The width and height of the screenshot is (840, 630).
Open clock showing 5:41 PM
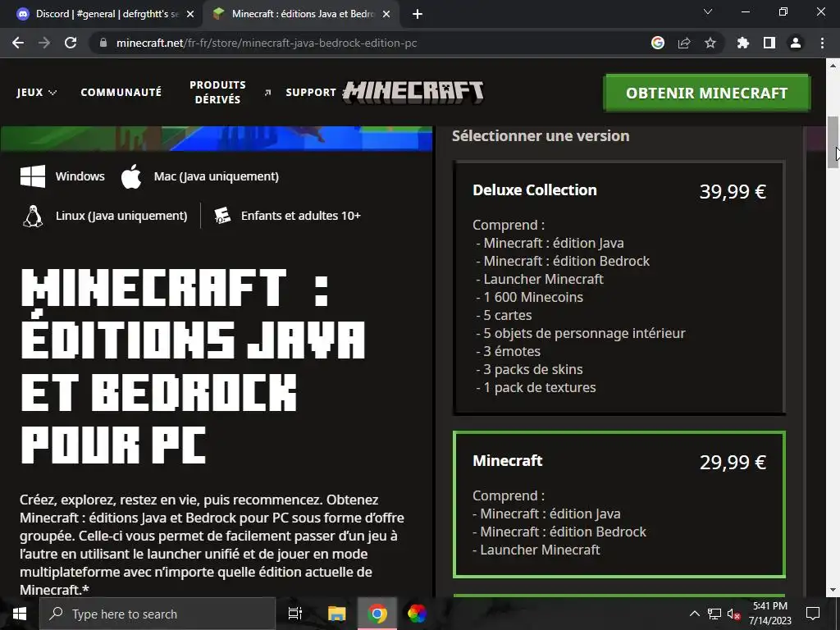pyautogui.click(x=769, y=614)
